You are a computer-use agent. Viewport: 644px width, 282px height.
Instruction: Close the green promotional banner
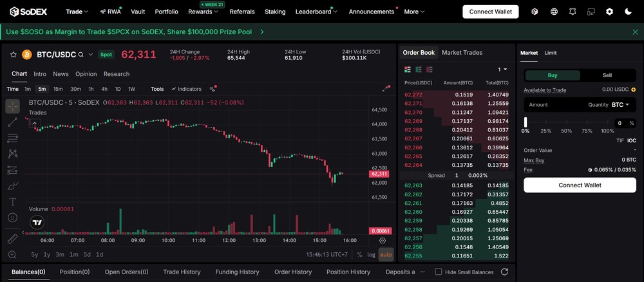pos(636,32)
